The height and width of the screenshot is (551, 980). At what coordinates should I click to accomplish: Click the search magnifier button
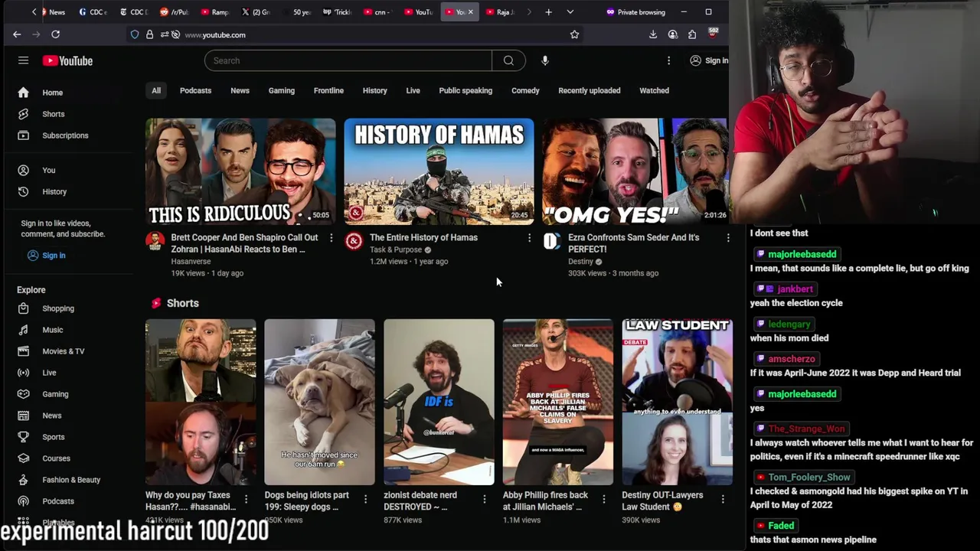coord(508,60)
